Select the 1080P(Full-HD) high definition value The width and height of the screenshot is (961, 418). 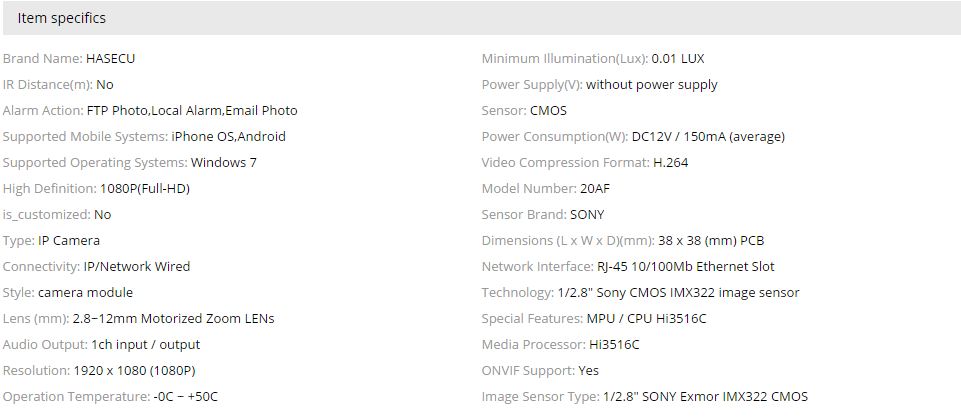pos(145,189)
